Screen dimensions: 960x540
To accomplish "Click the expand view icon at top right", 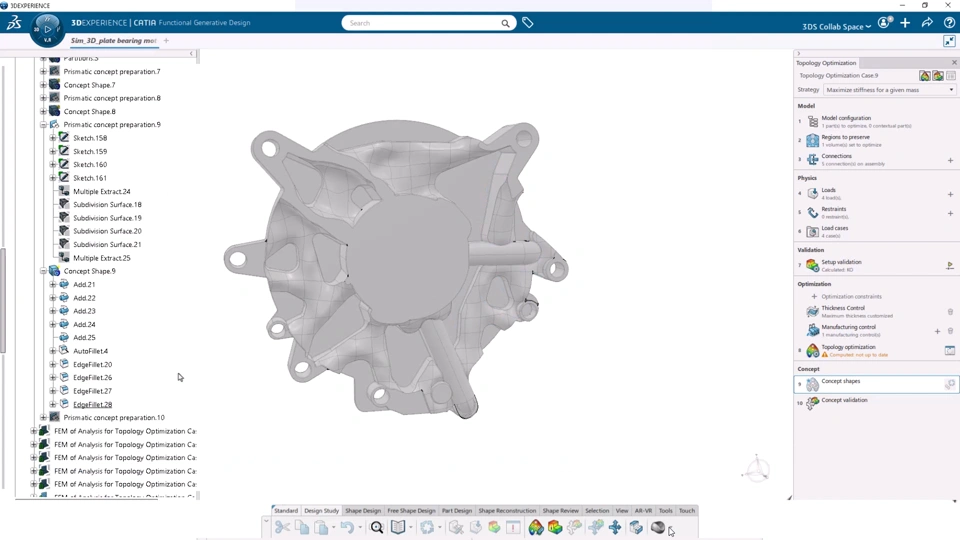I will pos(950,41).
